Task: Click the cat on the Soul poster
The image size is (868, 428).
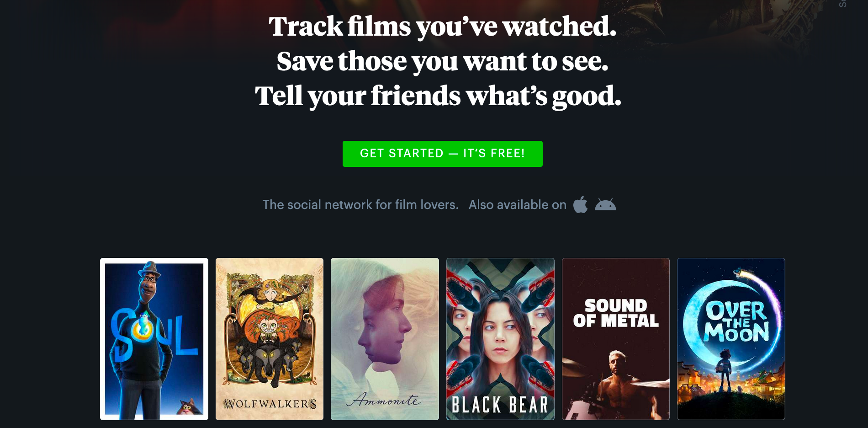Action: (x=190, y=407)
